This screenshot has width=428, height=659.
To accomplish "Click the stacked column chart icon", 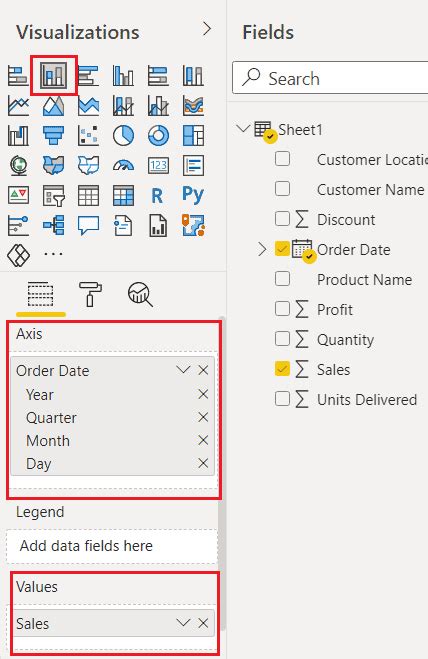I will click(53, 76).
